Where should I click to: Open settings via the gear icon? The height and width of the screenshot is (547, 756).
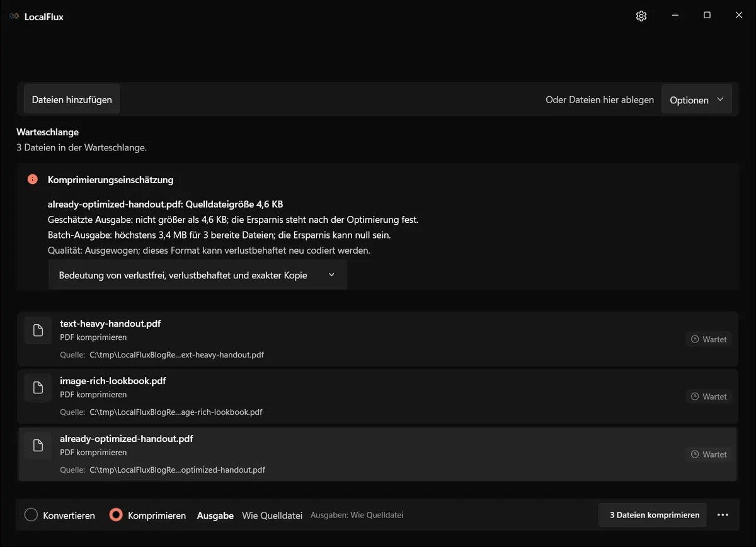641,16
